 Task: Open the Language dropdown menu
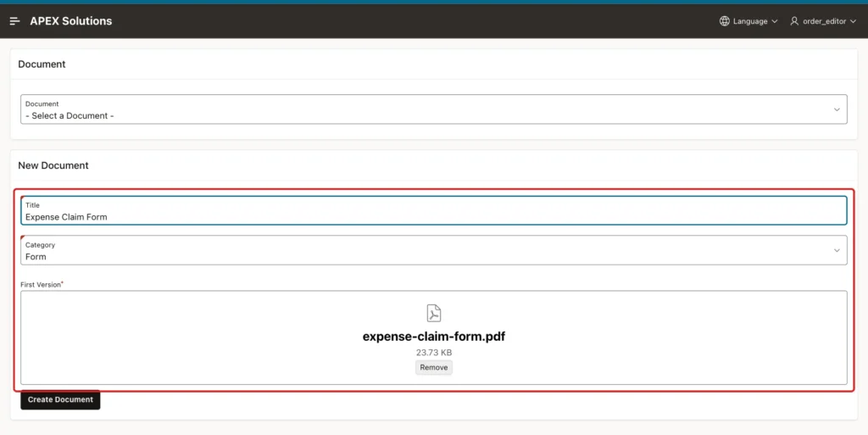pyautogui.click(x=748, y=21)
